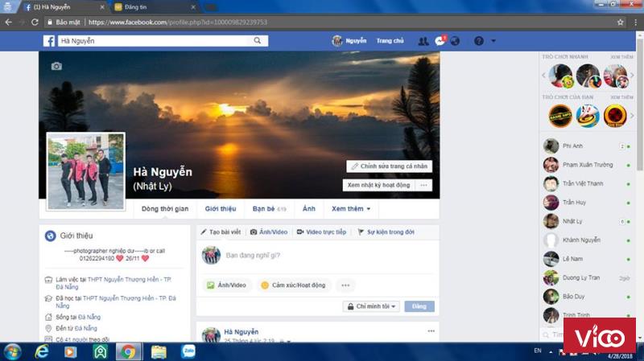Click Xem nhật ký hoạt động button
This screenshot has width=644, height=361.
pyautogui.click(x=378, y=185)
